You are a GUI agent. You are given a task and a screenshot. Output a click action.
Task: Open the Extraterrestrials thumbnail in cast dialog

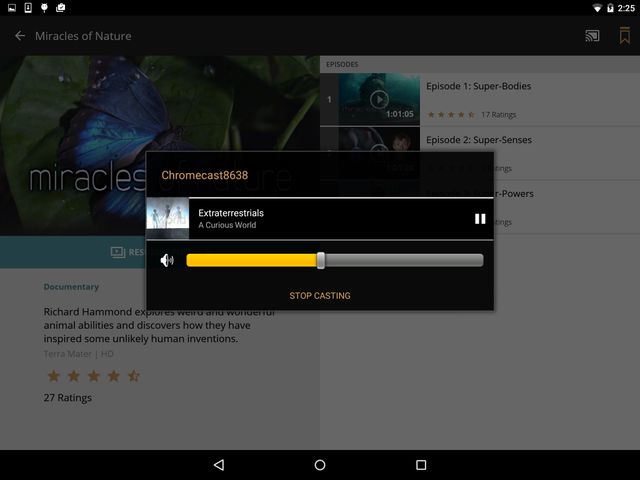pyautogui.click(x=167, y=218)
